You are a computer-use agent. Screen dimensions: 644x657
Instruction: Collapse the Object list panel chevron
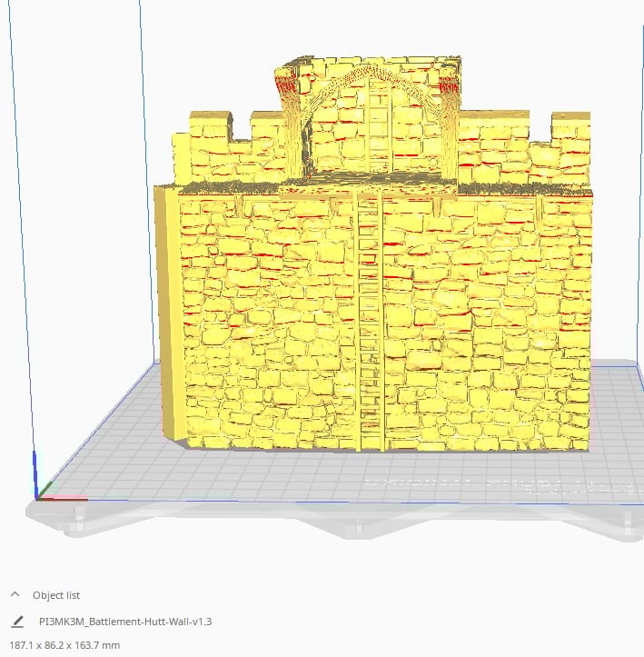(15, 595)
